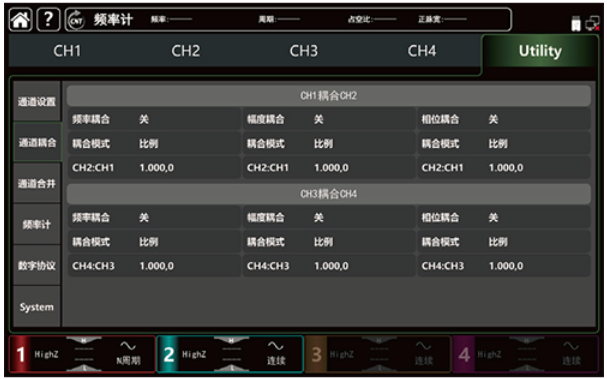Tap the H/L level indicator on channel 2
Viewport: 607px width, 379px height.
tap(231, 354)
